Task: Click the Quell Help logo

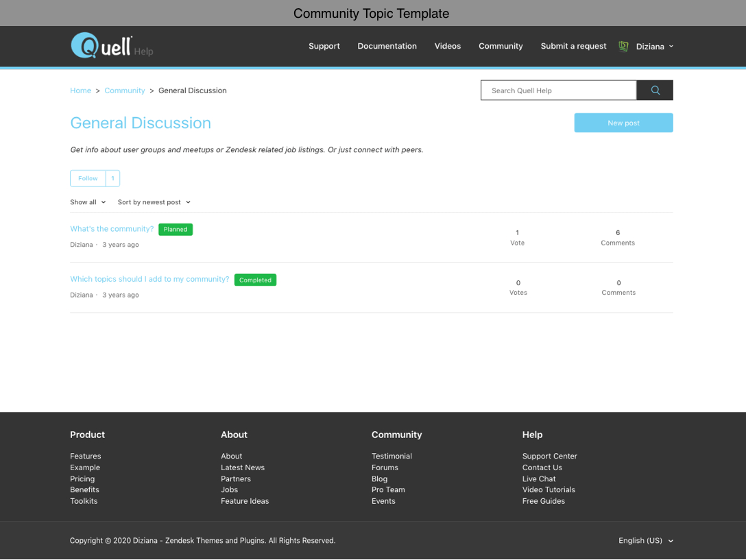Action: pyautogui.click(x=111, y=46)
